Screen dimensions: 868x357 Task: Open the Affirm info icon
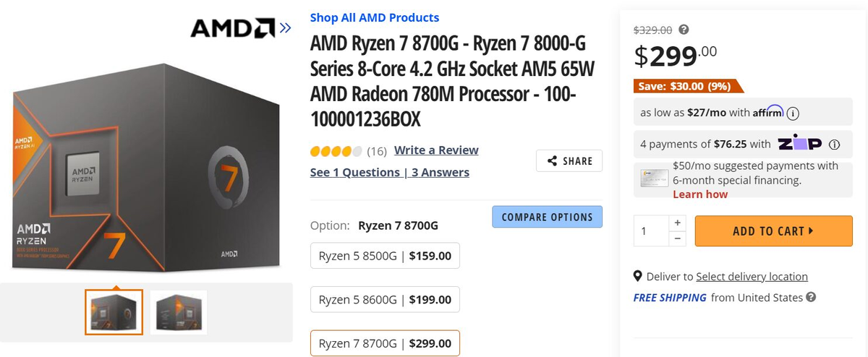793,113
